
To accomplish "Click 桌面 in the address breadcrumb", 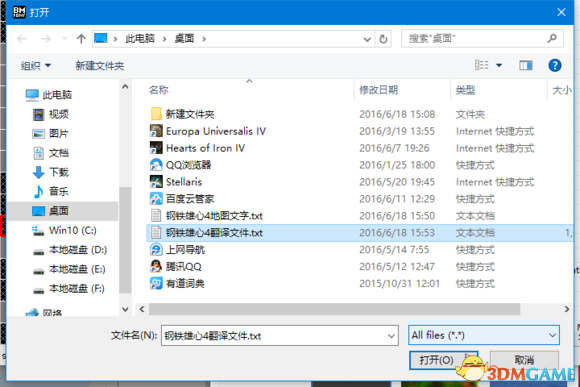I will (x=184, y=38).
